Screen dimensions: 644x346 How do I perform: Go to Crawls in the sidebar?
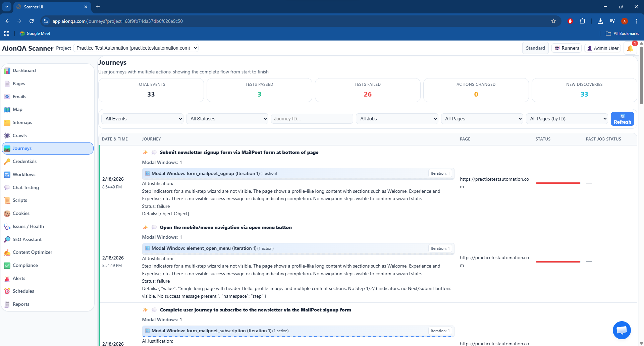[x=19, y=135]
